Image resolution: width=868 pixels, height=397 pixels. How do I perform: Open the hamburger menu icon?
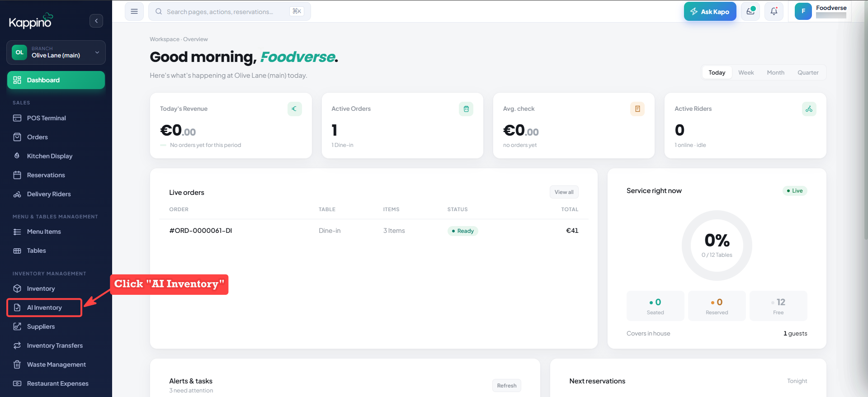pos(134,11)
